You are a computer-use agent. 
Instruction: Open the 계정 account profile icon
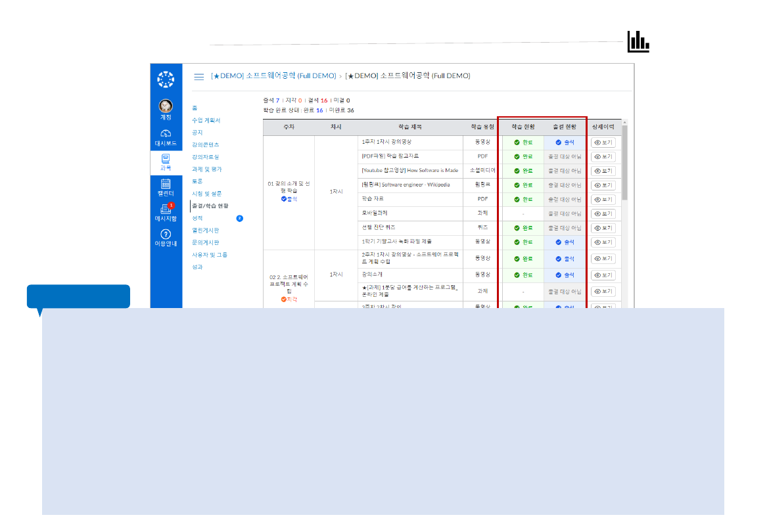click(165, 105)
